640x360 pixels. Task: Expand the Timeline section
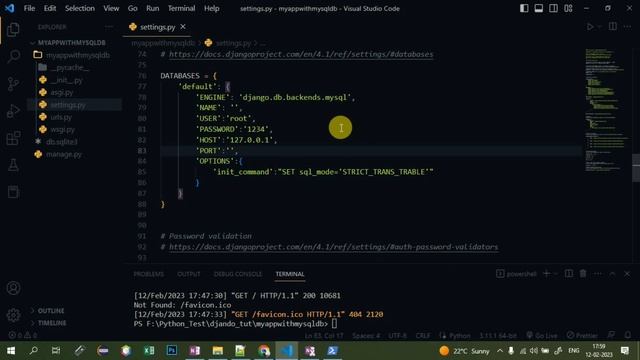click(x=52, y=323)
